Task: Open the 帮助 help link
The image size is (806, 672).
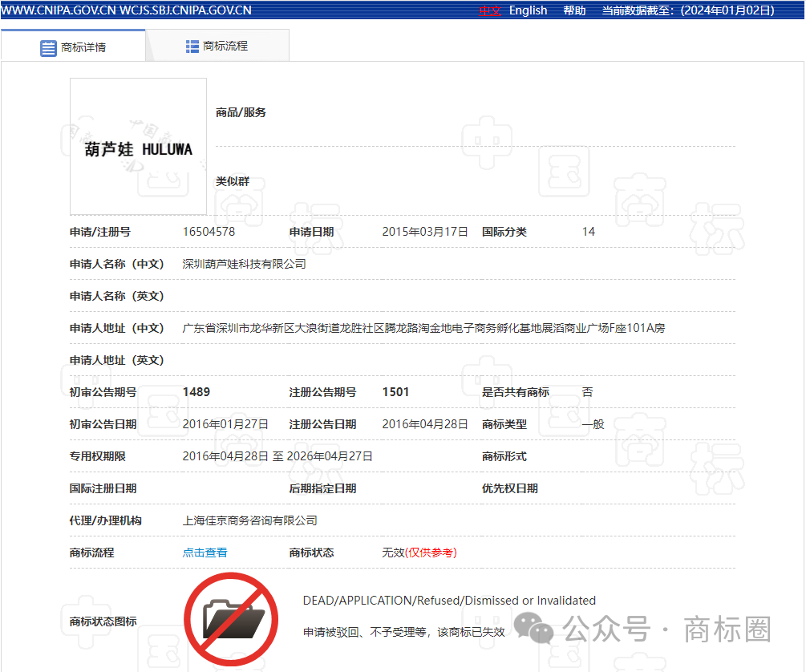Action: 574,10
